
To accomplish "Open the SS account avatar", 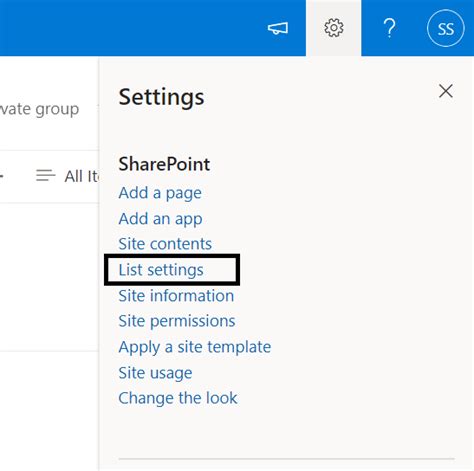I will [x=445, y=28].
